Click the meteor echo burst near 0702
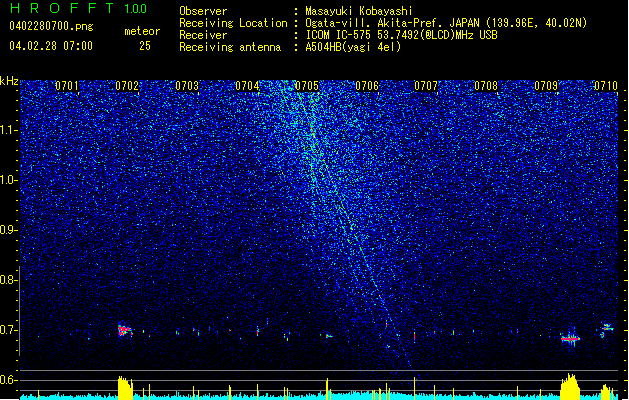The width and height of the screenshot is (629, 400). click(125, 331)
